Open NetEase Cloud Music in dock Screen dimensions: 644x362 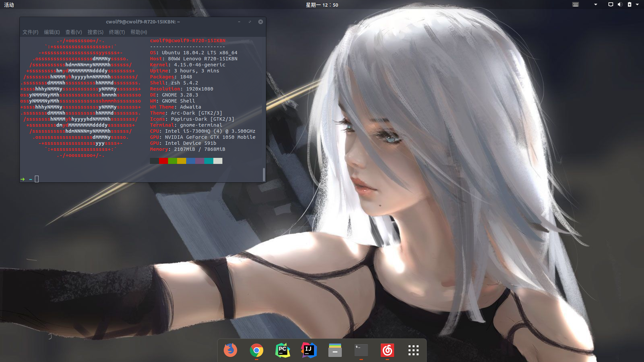387,350
